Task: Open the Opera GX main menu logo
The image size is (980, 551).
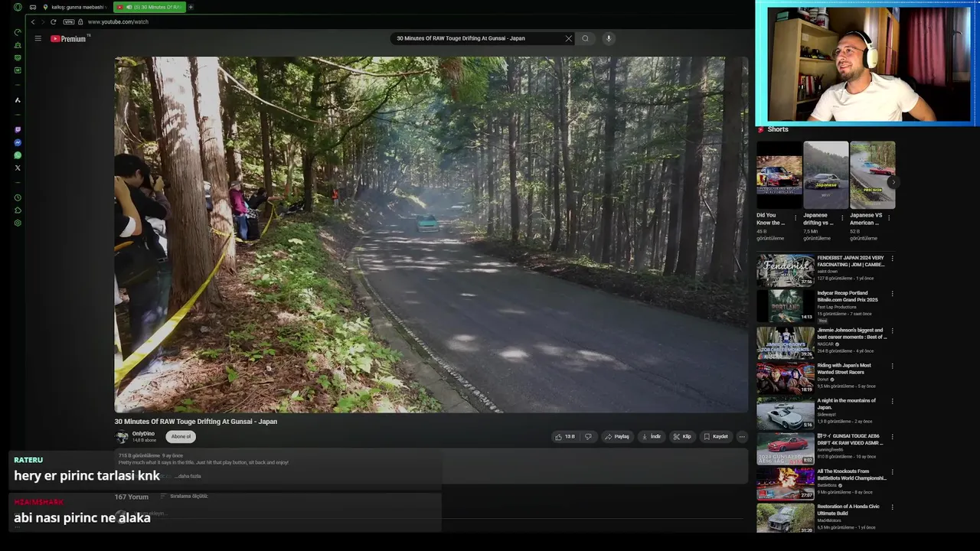Action: point(18,7)
